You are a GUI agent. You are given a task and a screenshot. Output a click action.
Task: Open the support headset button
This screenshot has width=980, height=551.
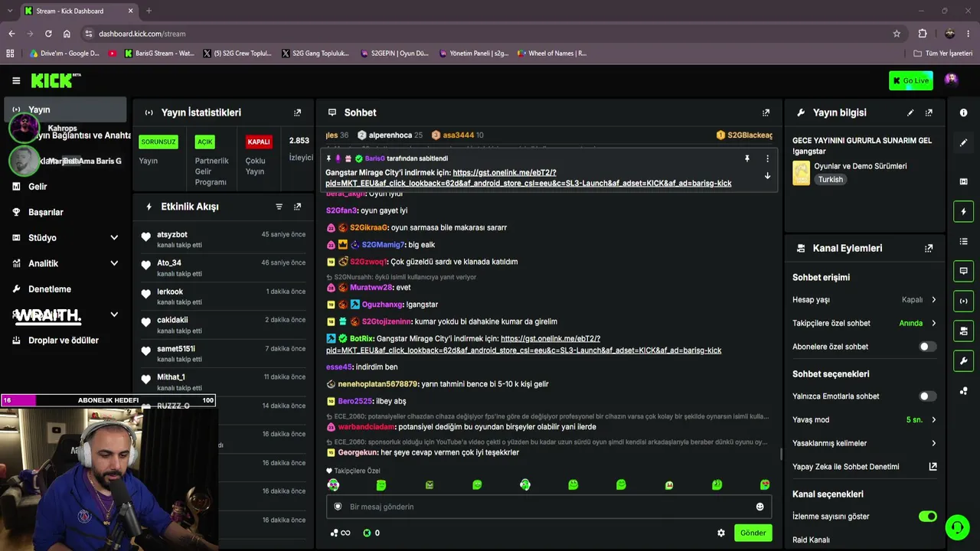pos(956,527)
